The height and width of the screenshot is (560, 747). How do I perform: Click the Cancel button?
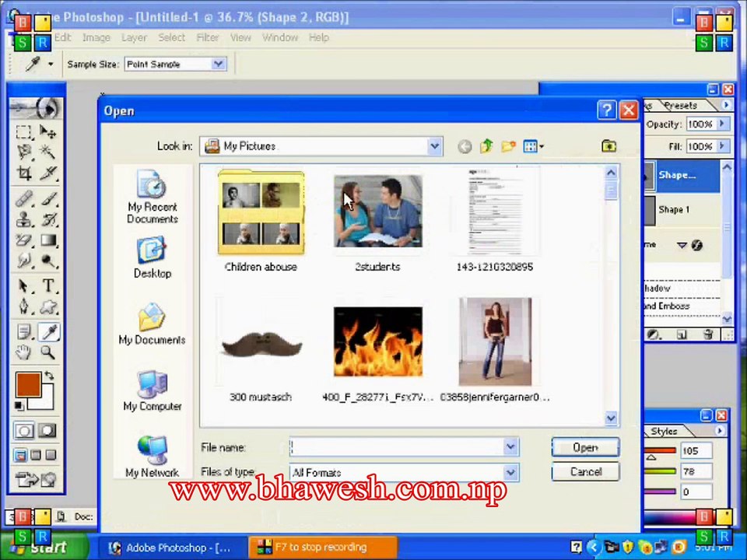[585, 472]
